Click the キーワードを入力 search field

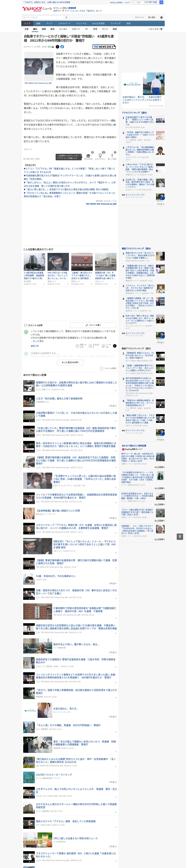[x=44, y=18]
